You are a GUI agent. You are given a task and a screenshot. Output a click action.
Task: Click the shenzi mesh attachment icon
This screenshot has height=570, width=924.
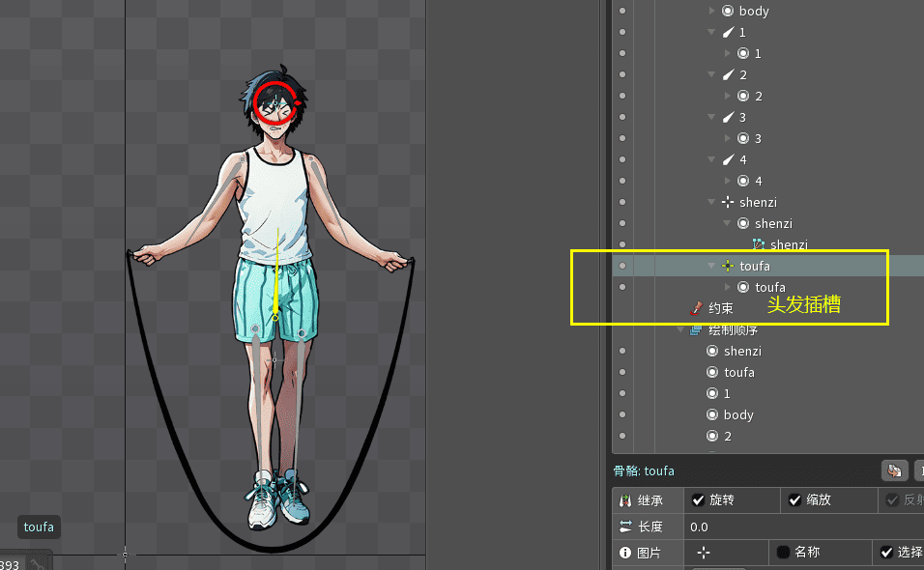[x=759, y=245]
